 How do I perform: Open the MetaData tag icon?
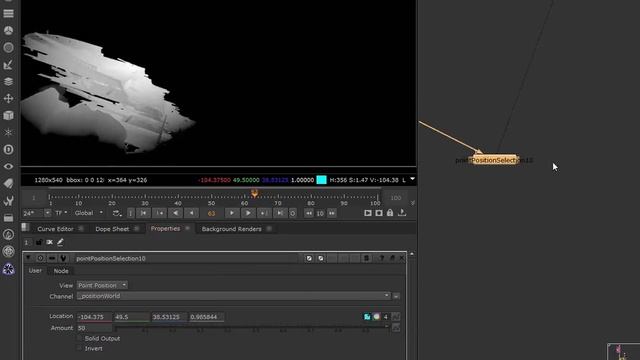tap(8, 184)
